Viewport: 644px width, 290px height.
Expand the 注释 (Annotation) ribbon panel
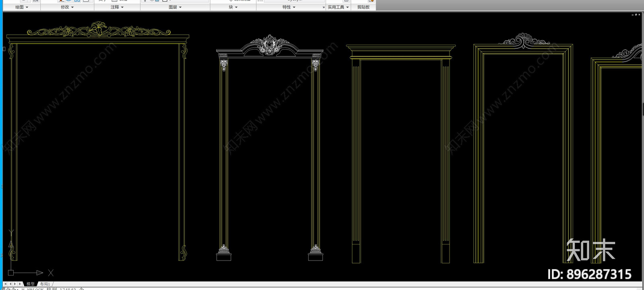click(117, 7)
